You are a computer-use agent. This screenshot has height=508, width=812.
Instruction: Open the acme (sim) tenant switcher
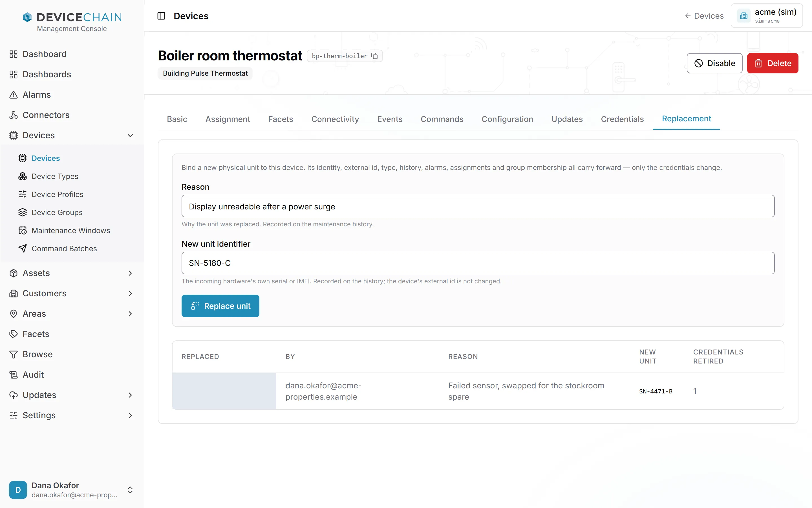pyautogui.click(x=767, y=16)
